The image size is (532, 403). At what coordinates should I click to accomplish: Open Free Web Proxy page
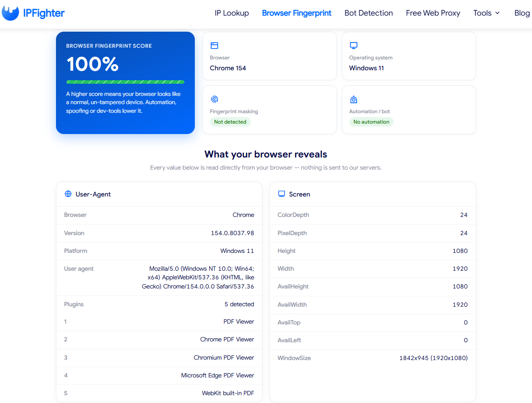click(x=433, y=13)
